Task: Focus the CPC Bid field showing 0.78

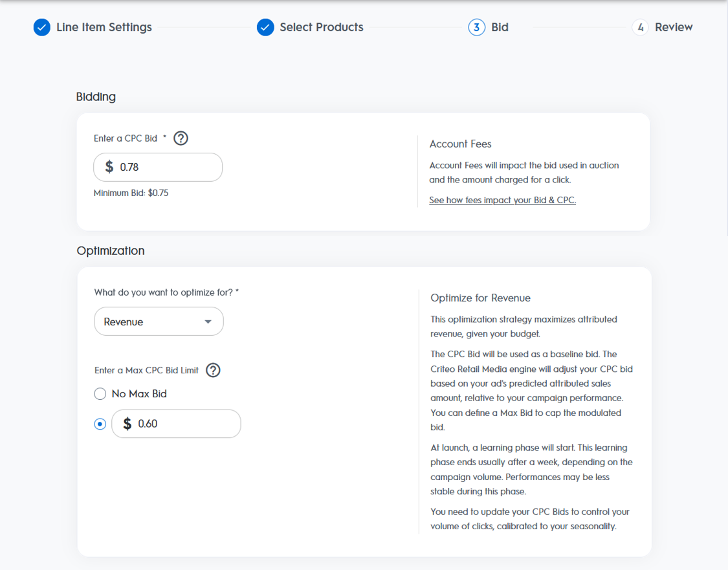Action: click(168, 167)
